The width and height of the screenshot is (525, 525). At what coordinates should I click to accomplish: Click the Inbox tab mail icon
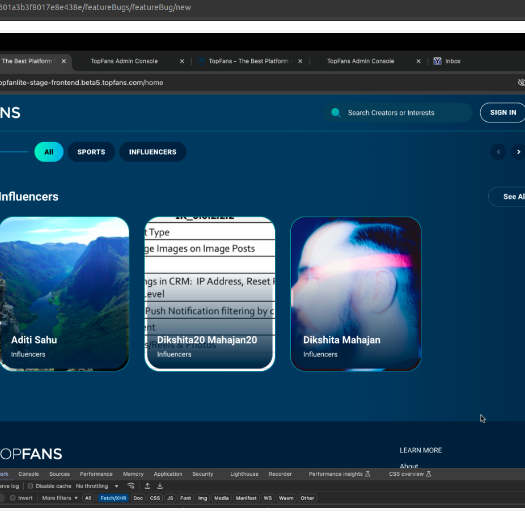click(437, 61)
